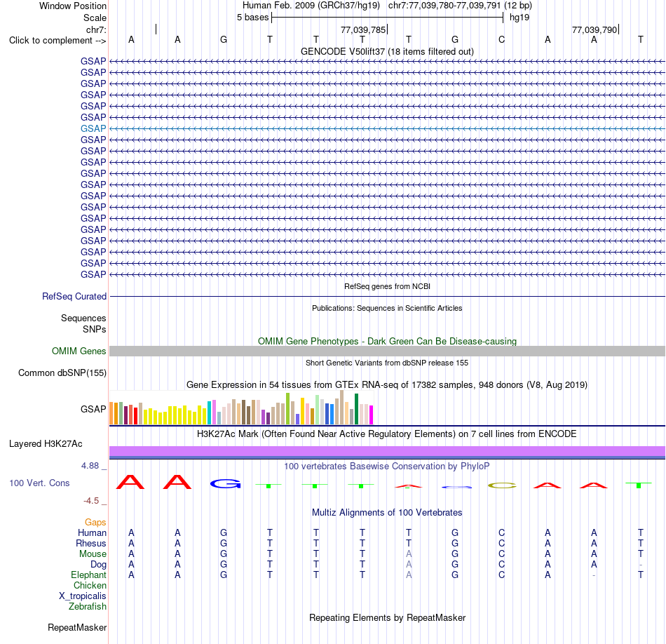Click the RepeatMasker track label
666x644 pixels.
click(x=77, y=628)
